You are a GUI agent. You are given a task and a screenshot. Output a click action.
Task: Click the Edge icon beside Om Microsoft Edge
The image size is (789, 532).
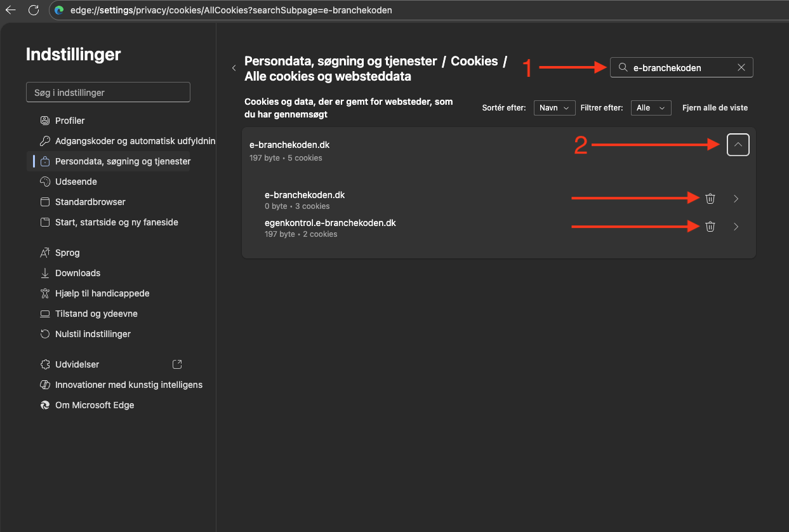click(44, 405)
